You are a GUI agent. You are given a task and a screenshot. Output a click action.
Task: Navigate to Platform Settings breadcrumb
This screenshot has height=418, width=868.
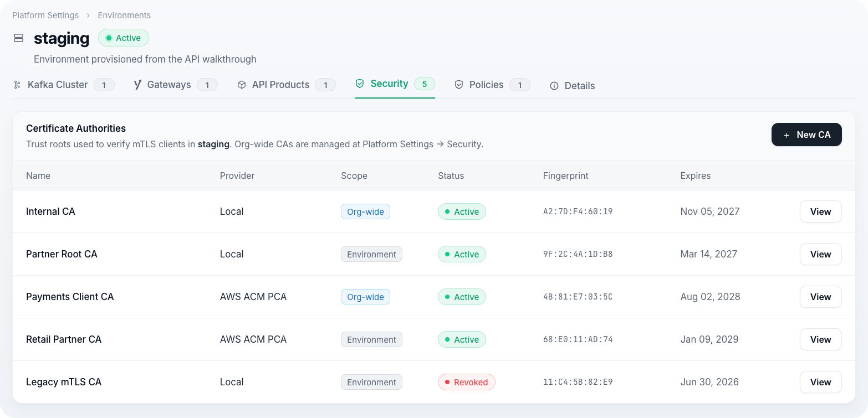[x=45, y=16]
